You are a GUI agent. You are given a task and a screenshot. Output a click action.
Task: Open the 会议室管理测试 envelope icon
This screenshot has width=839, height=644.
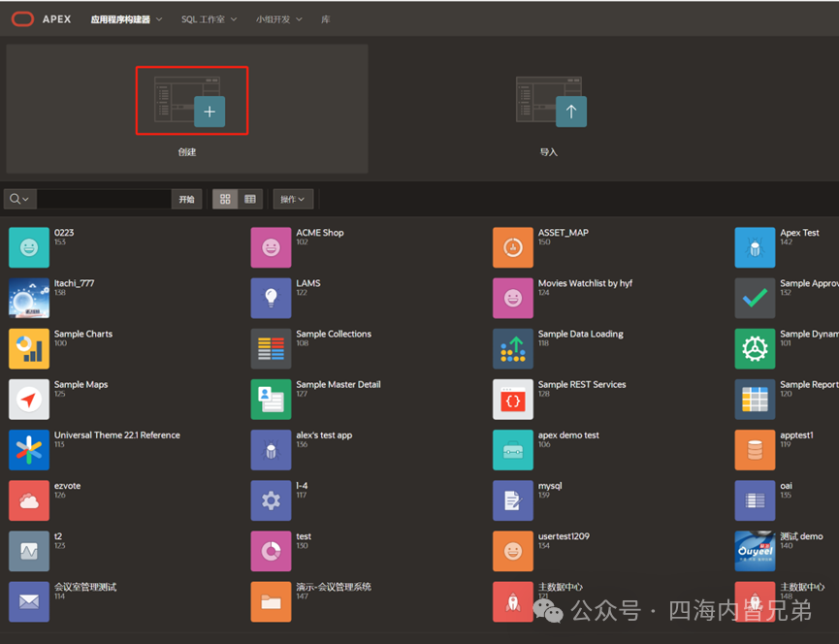pyautogui.click(x=29, y=601)
